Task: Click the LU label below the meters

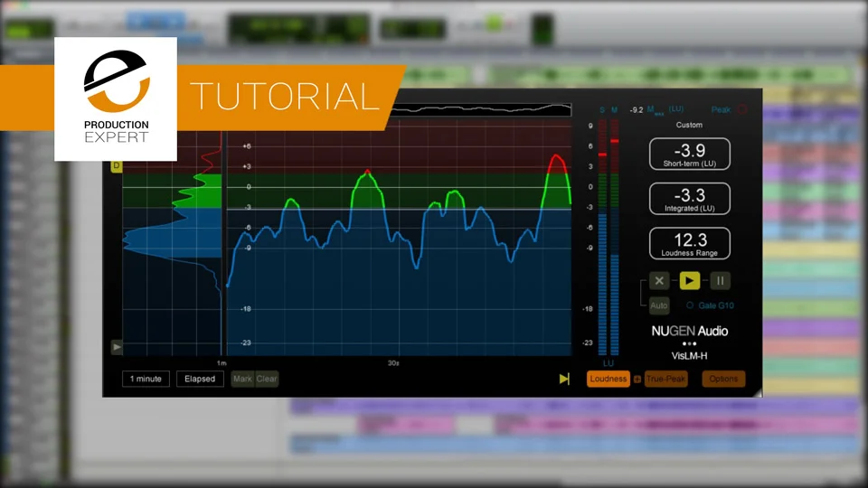Action: (x=609, y=363)
